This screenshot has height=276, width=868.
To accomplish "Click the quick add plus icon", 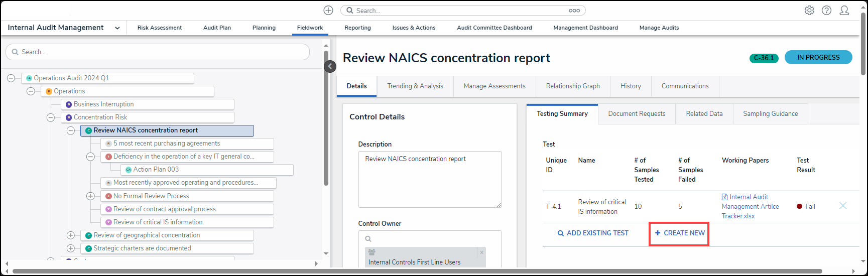I will tap(328, 11).
